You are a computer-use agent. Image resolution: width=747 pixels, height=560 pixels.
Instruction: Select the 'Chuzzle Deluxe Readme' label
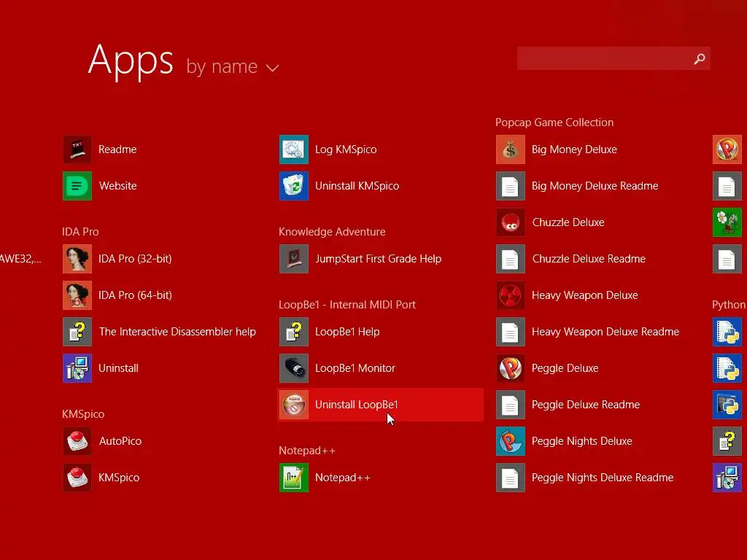click(589, 259)
